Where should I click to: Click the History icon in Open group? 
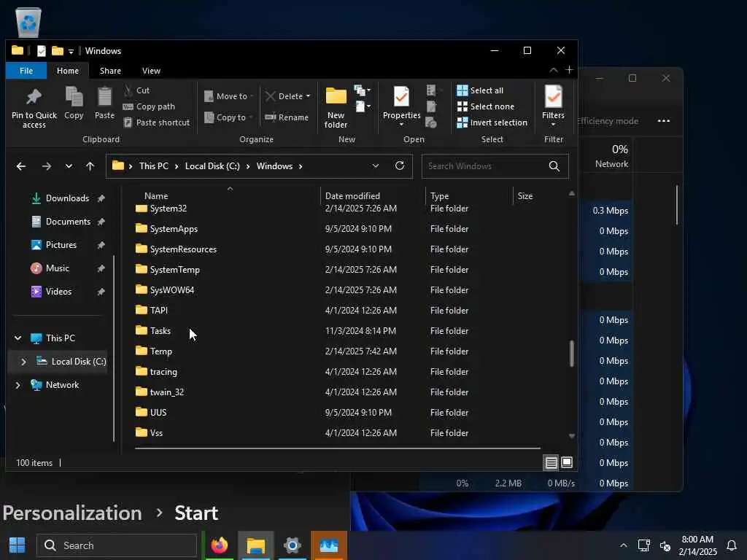[x=431, y=122]
